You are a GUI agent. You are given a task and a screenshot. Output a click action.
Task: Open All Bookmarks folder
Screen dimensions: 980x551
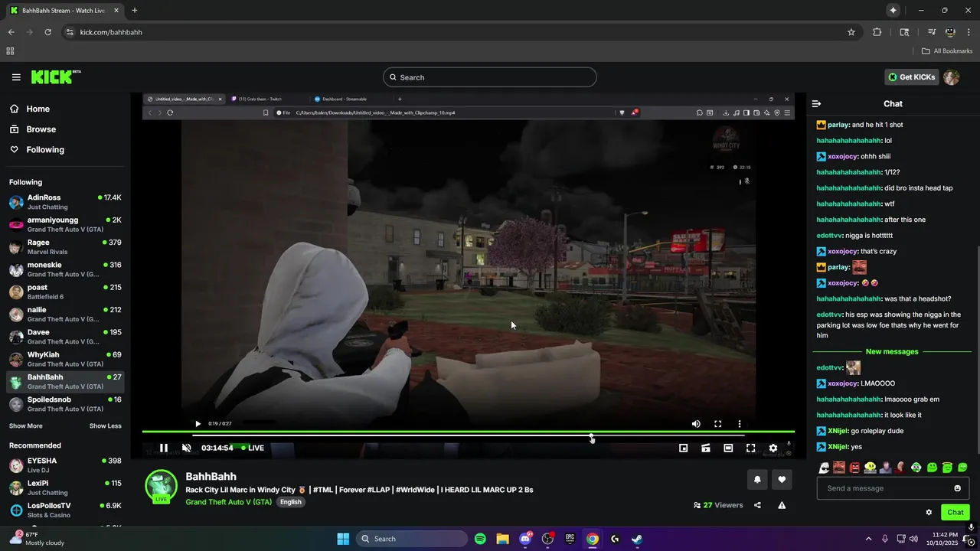947,51
